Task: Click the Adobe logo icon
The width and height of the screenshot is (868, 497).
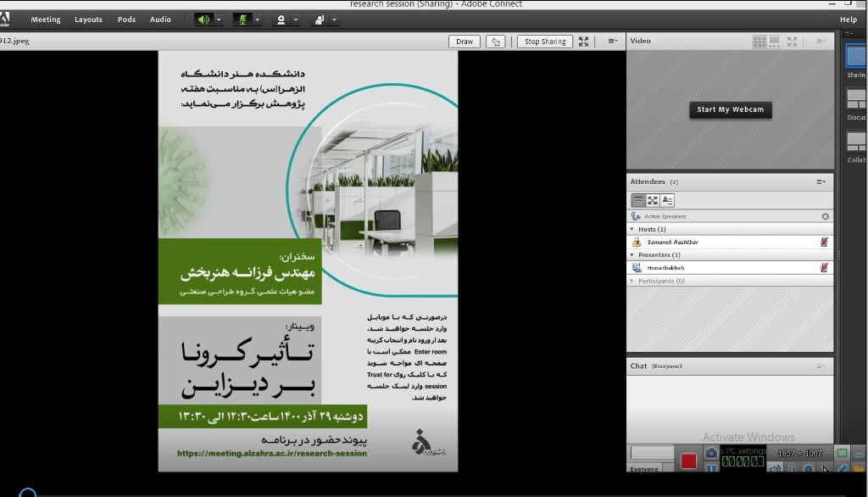Action: click(4, 19)
